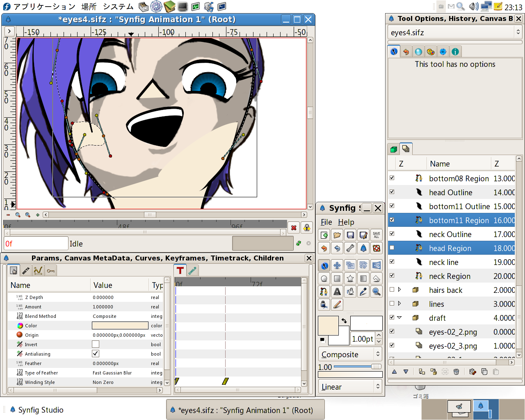Select the Circle tool
Screen dimensions: 525x420
pyautogui.click(x=324, y=278)
